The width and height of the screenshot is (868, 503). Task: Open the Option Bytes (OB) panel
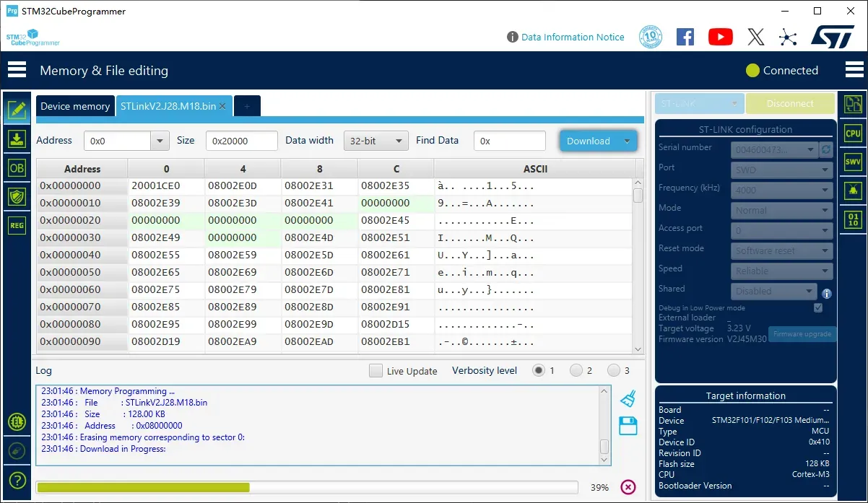(17, 167)
